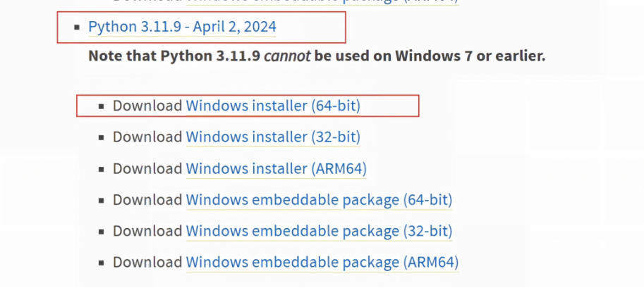Image resolution: width=644 pixels, height=288 pixels.
Task: Get the Windows embeddable package (ARM64)
Action: (x=322, y=262)
